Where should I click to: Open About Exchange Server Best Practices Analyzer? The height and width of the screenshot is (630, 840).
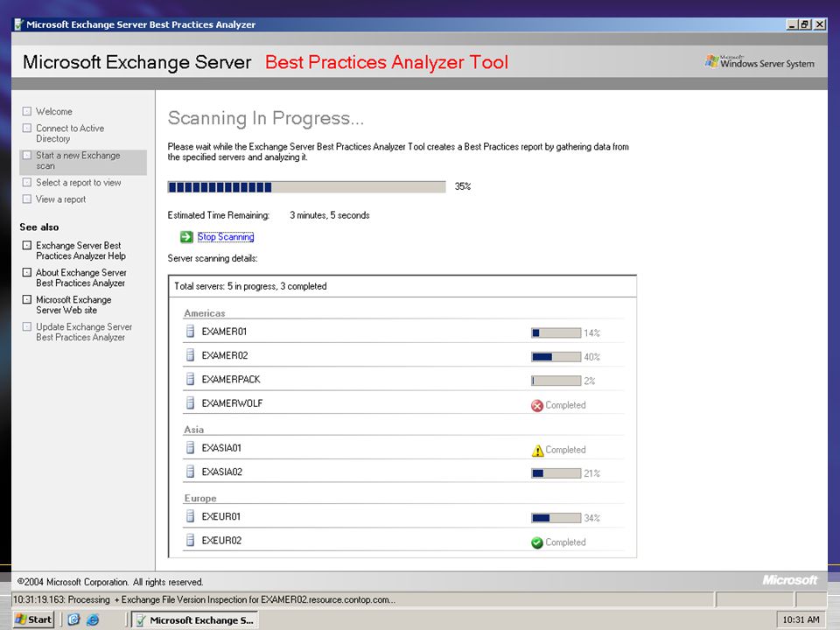point(81,277)
